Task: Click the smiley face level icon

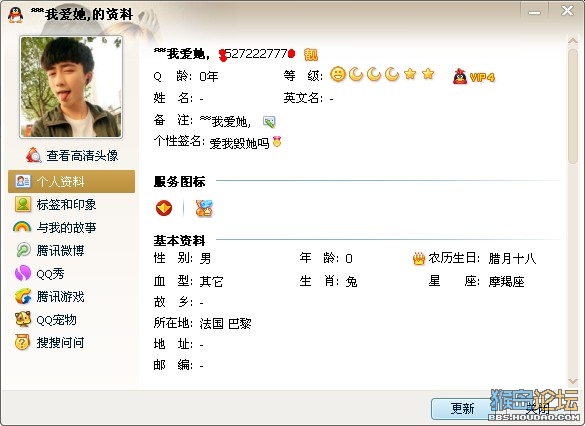Action: tap(338, 74)
